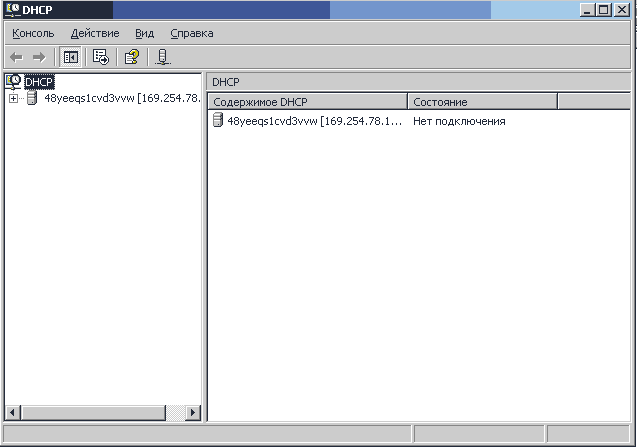637x447 pixels.
Task: Select 48yeeqs1cvd3vvw server label in tree pane
Action: [x=122, y=98]
